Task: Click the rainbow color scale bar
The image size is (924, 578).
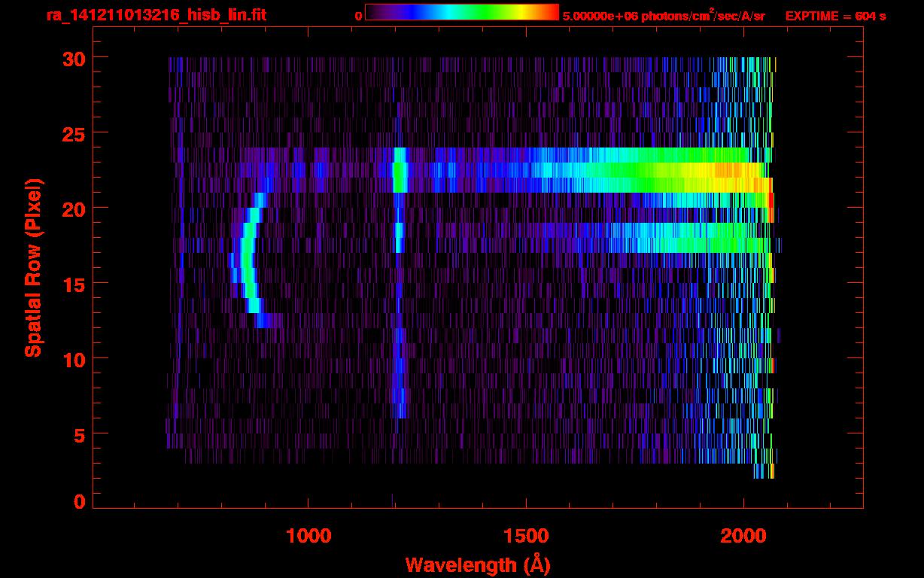Action: click(x=462, y=12)
